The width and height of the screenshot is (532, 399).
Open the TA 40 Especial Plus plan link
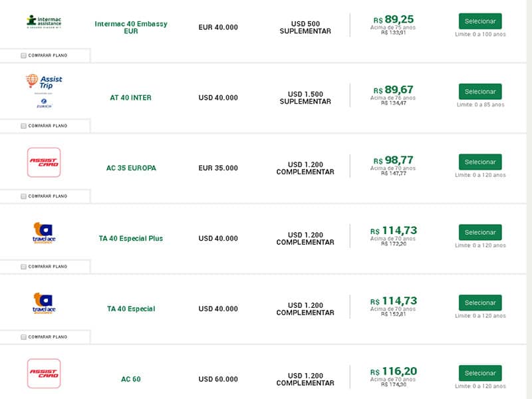pos(131,239)
